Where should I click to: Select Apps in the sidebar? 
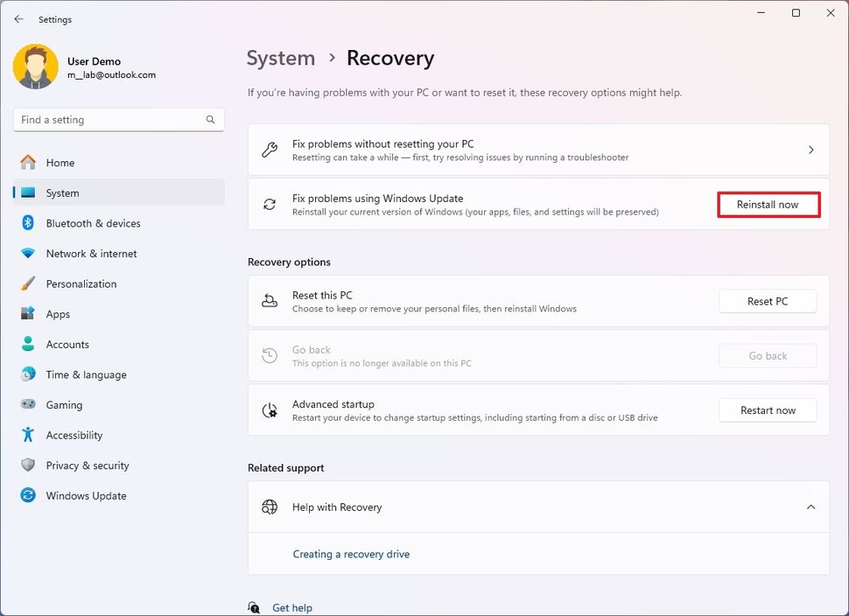coord(58,314)
